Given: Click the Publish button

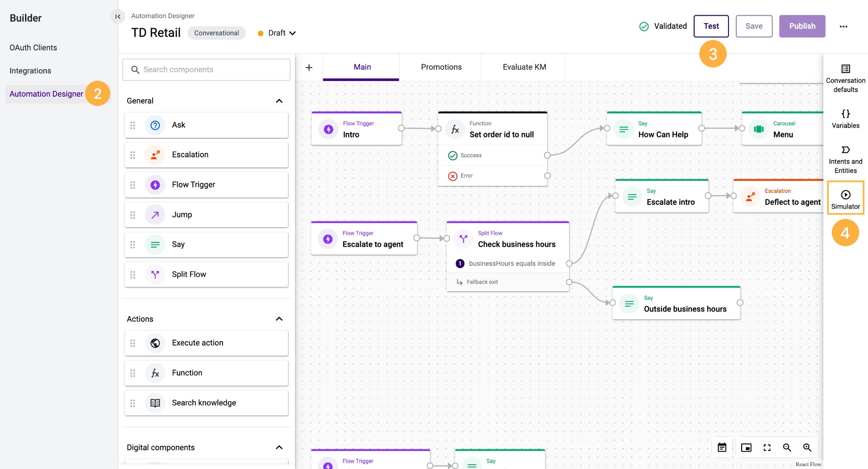Looking at the screenshot, I should pyautogui.click(x=801, y=26).
